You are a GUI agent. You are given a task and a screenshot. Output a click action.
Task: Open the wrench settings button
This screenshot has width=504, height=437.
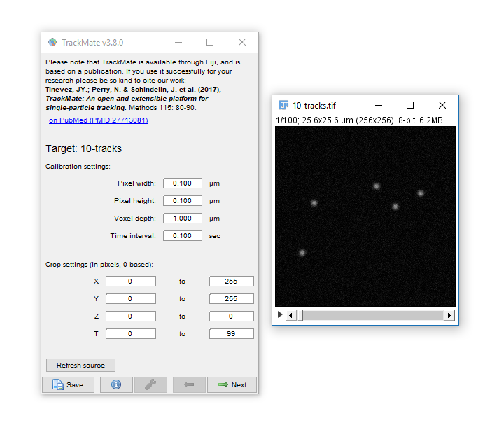coord(150,384)
